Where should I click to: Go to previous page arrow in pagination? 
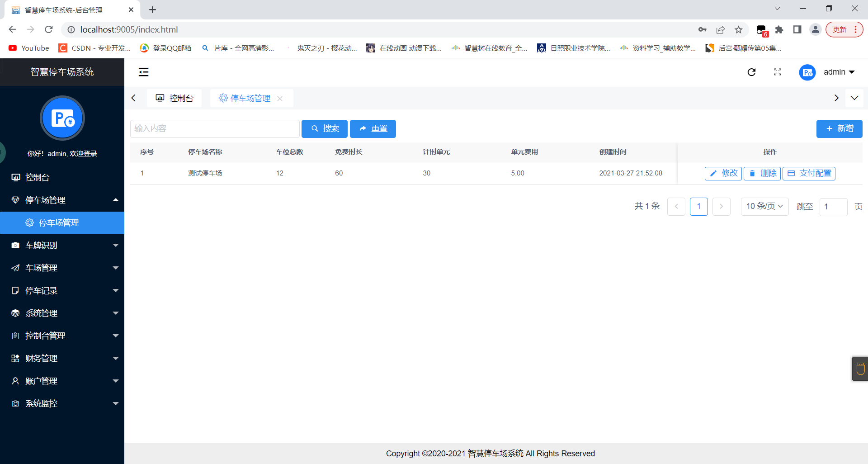(676, 207)
